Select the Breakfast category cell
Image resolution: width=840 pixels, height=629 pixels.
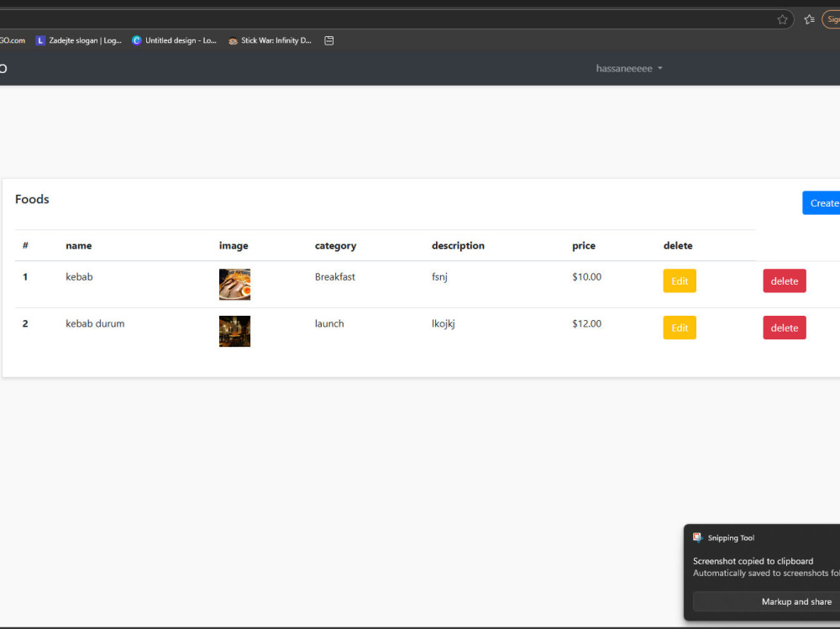(x=335, y=277)
